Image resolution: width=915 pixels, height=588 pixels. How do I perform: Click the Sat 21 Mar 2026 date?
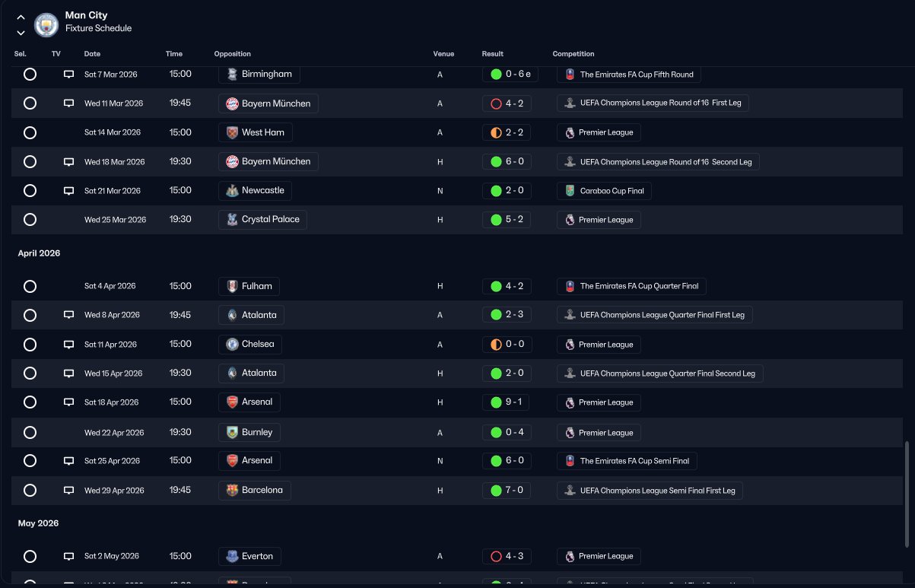112,191
